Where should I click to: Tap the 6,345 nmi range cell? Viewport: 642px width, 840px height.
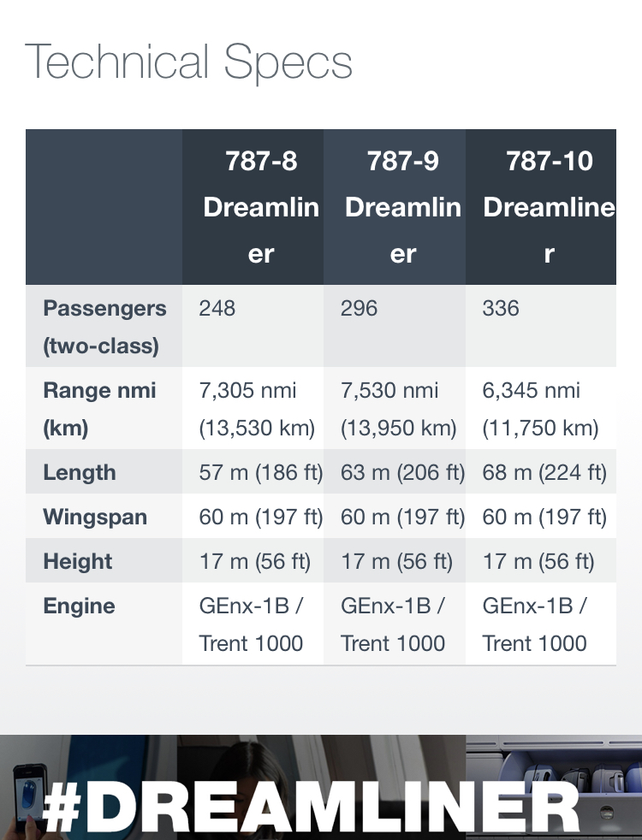point(539,409)
